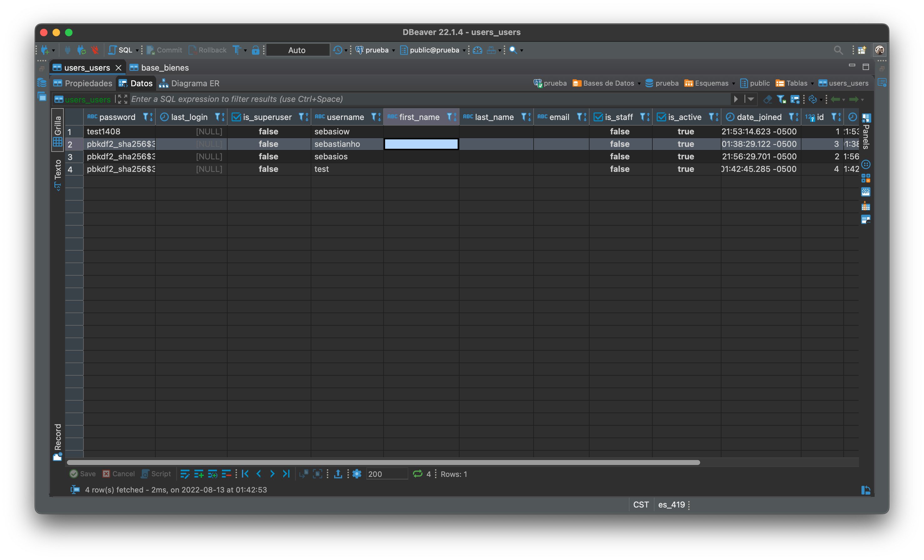924x560 pixels.
Task: Open the Auto transaction mode dropdown
Action: pyautogui.click(x=297, y=50)
